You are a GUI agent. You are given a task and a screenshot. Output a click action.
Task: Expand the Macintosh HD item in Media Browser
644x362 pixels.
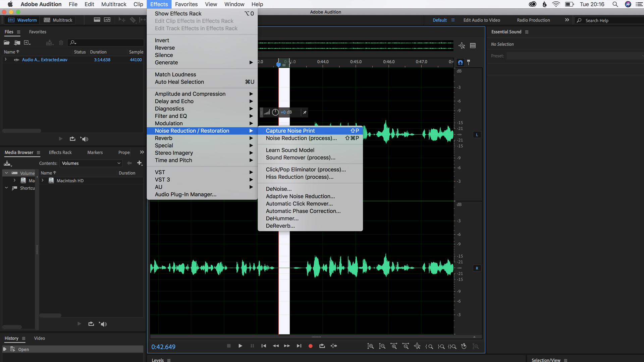tap(42, 180)
